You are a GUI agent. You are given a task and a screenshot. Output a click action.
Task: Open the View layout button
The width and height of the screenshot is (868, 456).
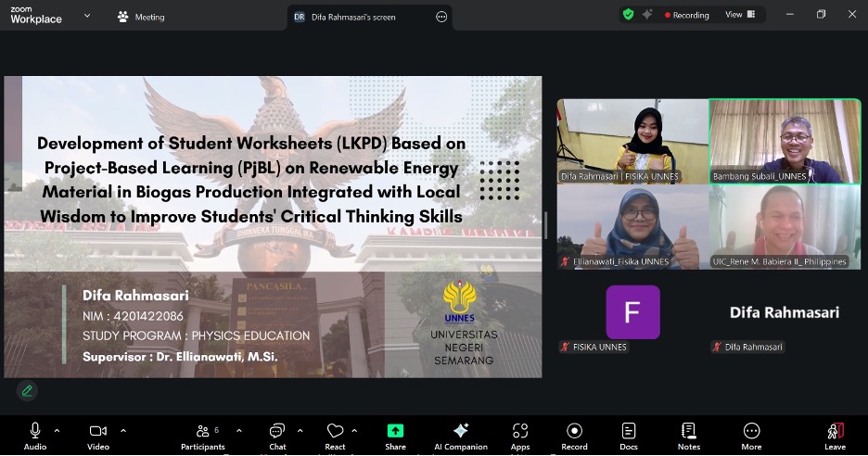(x=740, y=15)
